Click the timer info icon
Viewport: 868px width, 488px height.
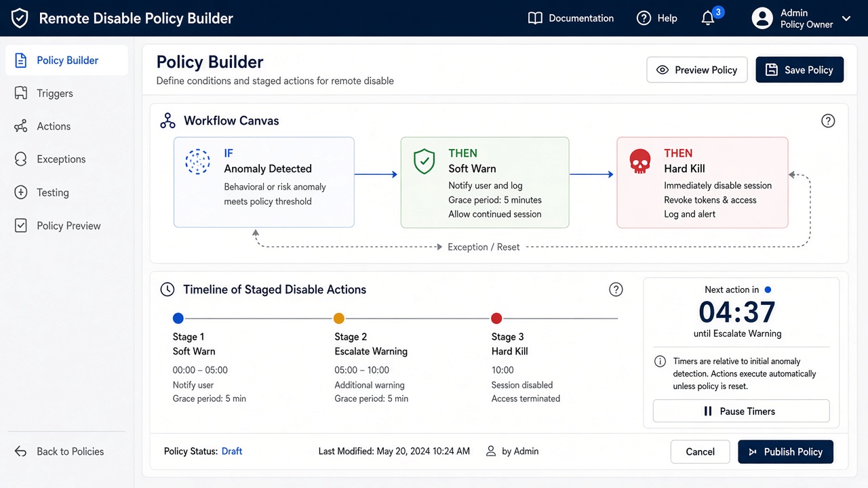click(x=660, y=362)
